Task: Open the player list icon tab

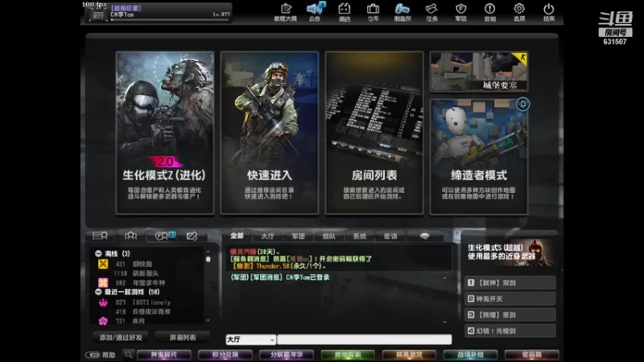Action: 100,236
